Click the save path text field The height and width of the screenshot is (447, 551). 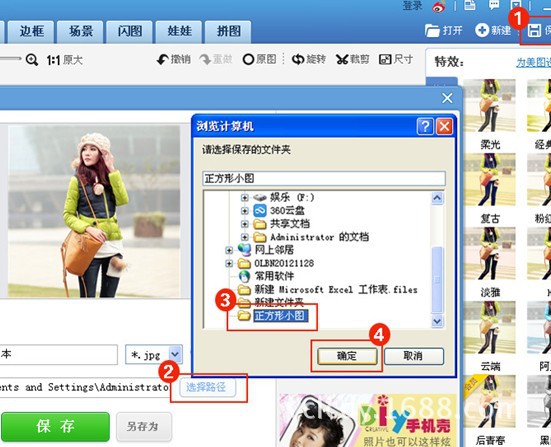pyautogui.click(x=85, y=387)
